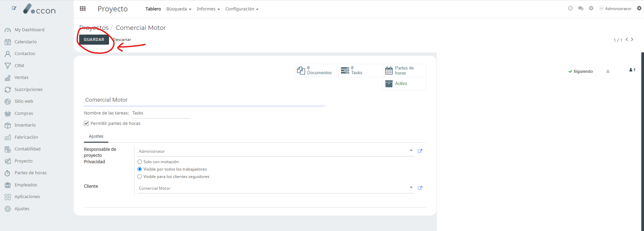Open external link for Responsable de proyecto
This screenshot has width=644, height=231.
coord(420,151)
